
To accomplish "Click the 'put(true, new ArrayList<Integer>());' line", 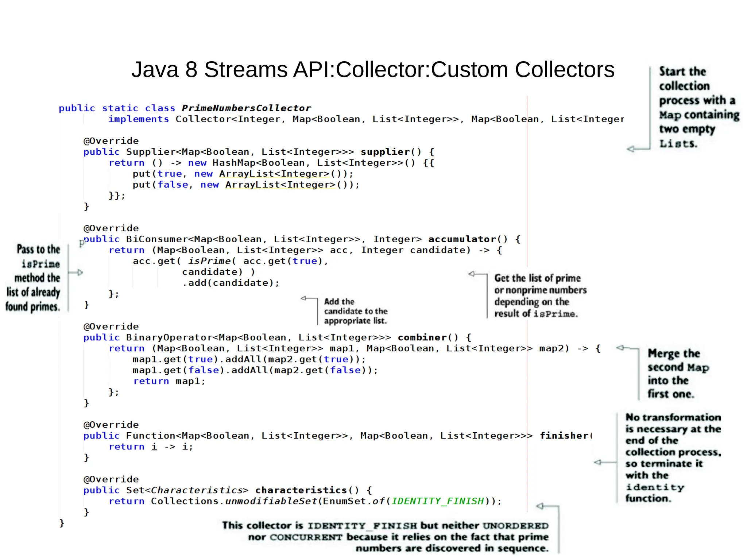I will click(x=243, y=174).
